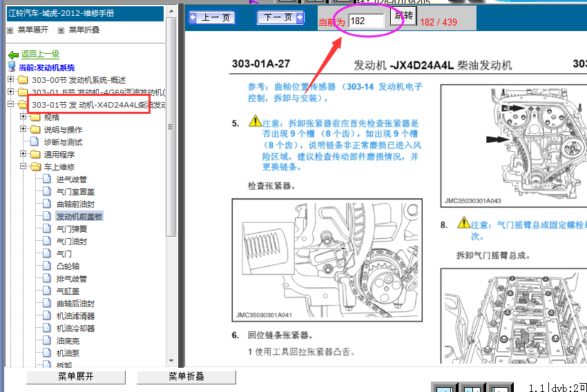Click the 跳转 jump button

(x=403, y=17)
